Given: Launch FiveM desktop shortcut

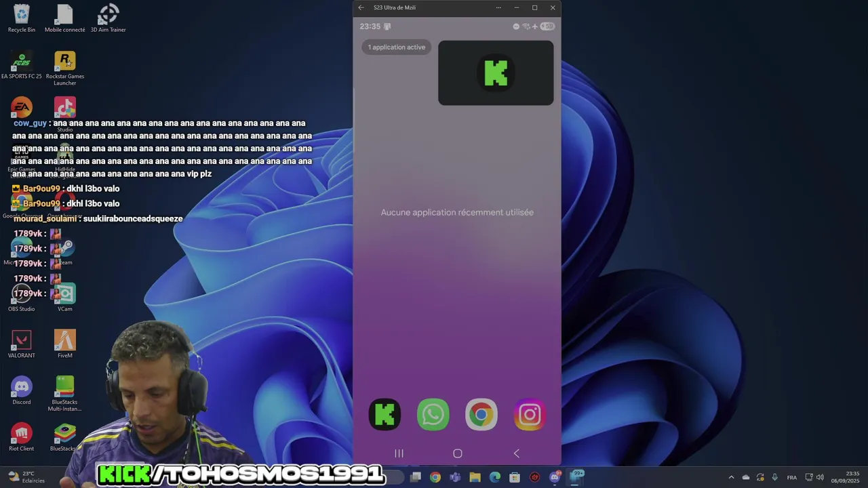Looking at the screenshot, I should click(x=65, y=345).
